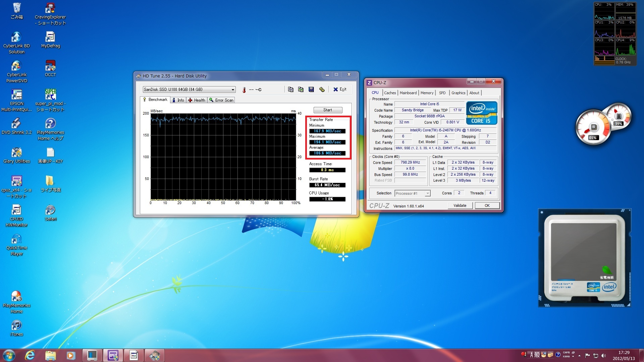Open HD Tune options wrench icon
Viewport: 644px width, 362px height.
[322, 89]
